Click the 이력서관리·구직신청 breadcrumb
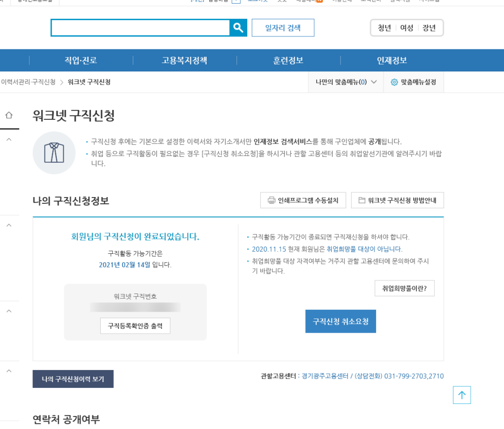This screenshot has height=429, width=504. (28, 82)
